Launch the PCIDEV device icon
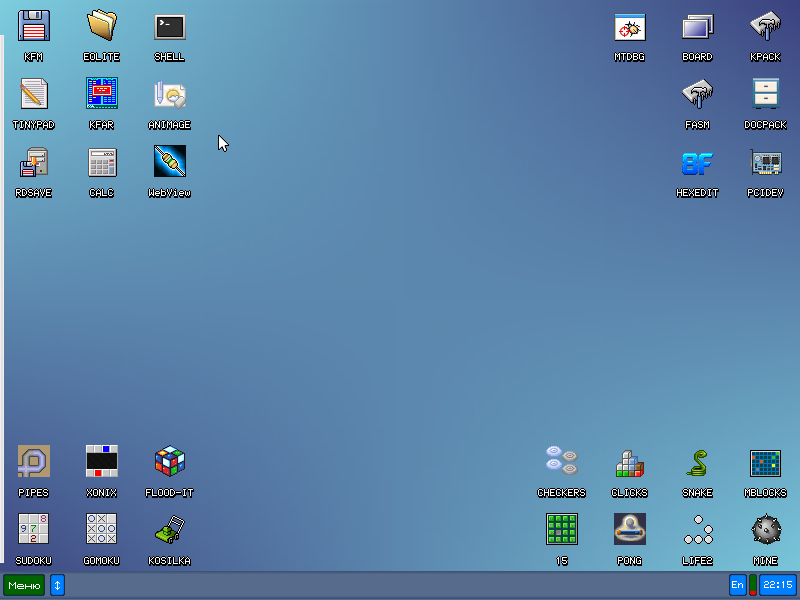The image size is (800, 600). pyautogui.click(x=765, y=162)
